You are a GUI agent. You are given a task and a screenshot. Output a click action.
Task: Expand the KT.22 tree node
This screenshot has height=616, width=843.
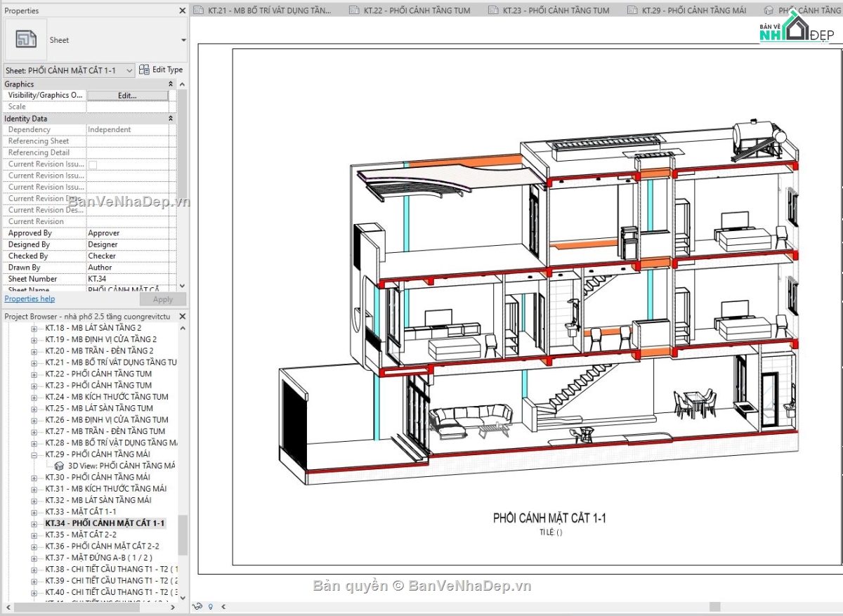pos(34,374)
